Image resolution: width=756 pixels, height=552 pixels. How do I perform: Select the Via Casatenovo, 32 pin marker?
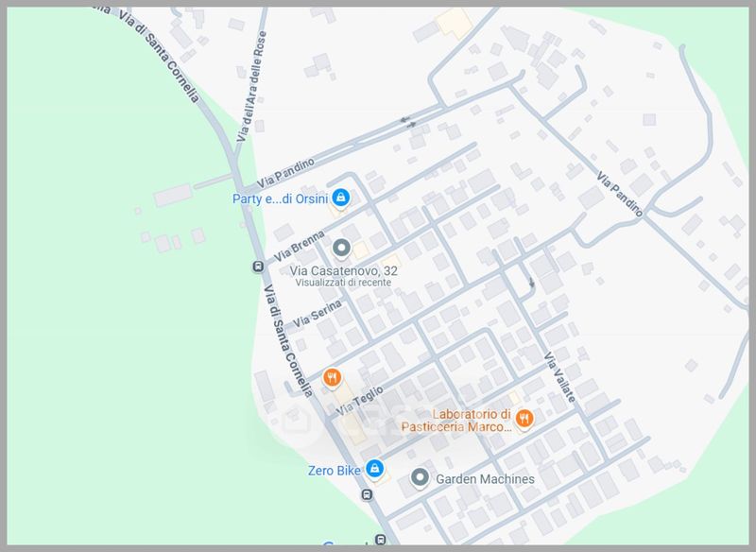tap(342, 249)
